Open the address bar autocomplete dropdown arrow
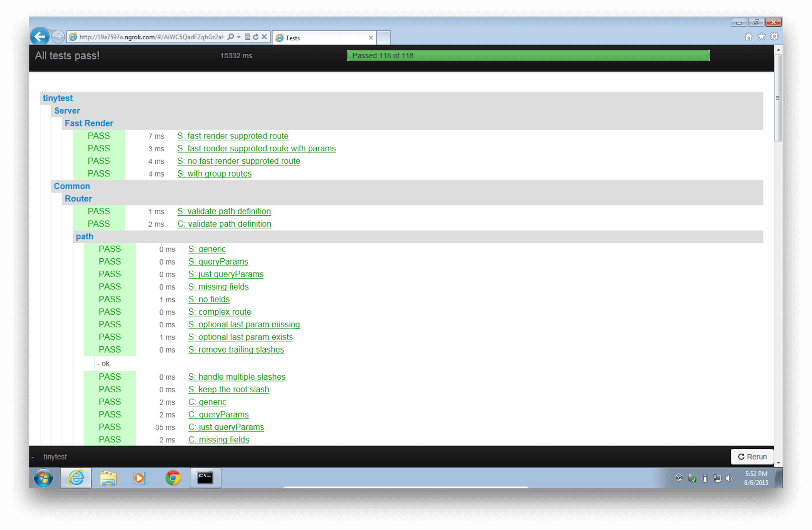 pyautogui.click(x=239, y=37)
